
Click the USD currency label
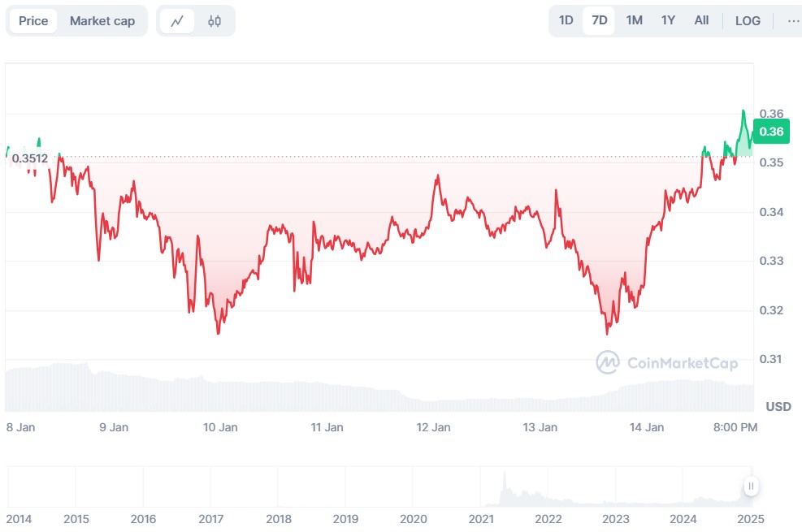tap(778, 406)
